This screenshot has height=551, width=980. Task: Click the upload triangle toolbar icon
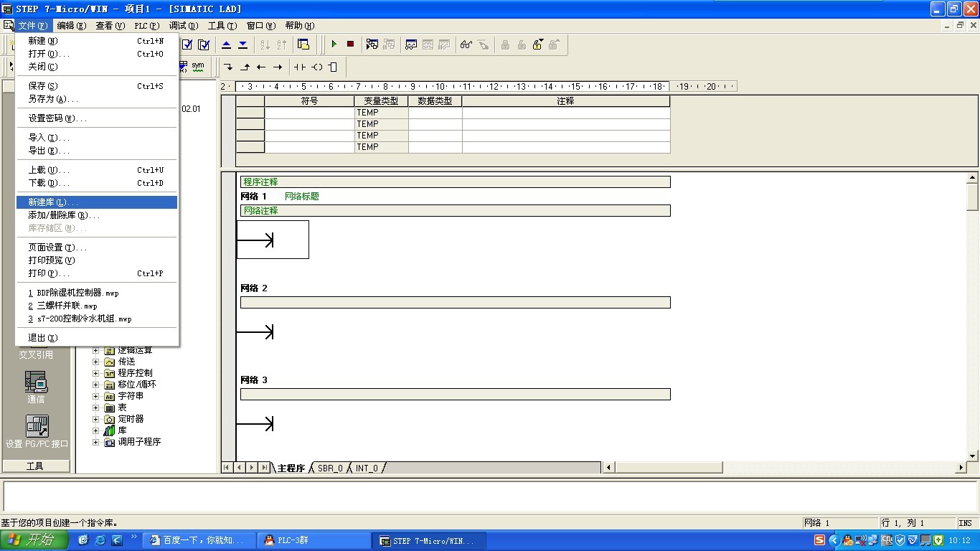226,44
